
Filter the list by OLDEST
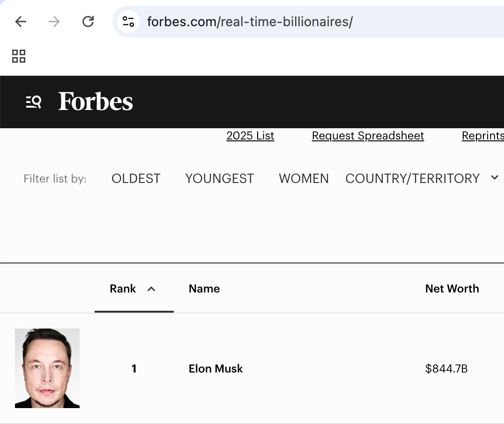click(136, 178)
